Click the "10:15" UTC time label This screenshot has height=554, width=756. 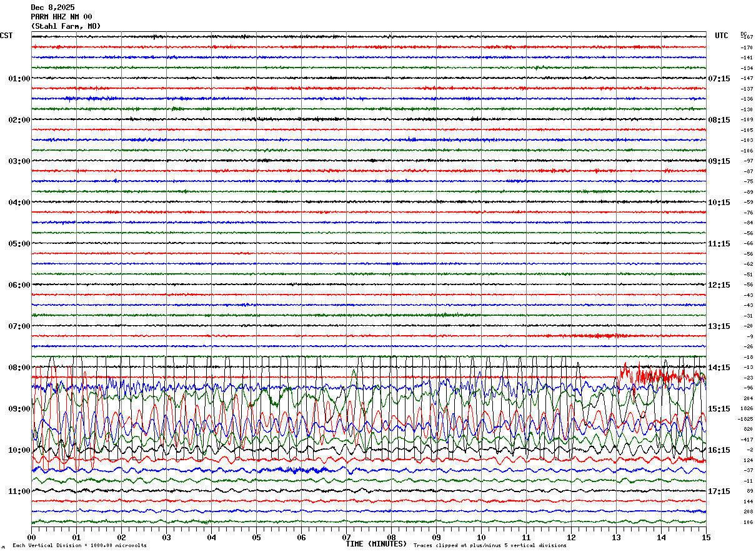tap(719, 203)
